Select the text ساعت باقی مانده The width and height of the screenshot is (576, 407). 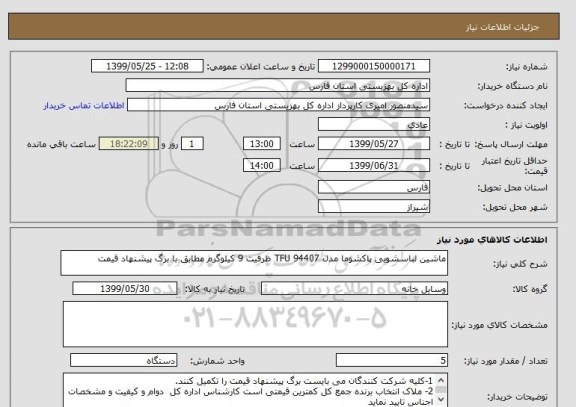pos(61,144)
